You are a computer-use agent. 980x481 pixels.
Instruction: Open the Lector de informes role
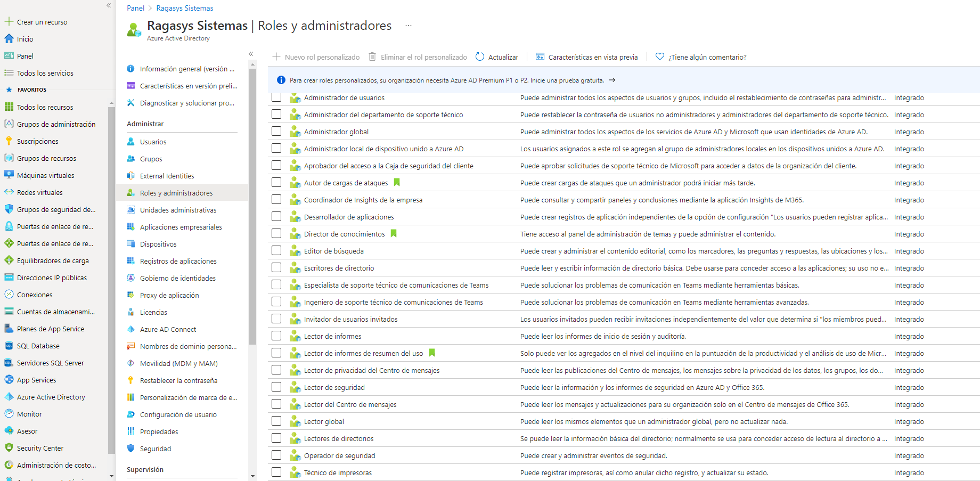(x=332, y=336)
